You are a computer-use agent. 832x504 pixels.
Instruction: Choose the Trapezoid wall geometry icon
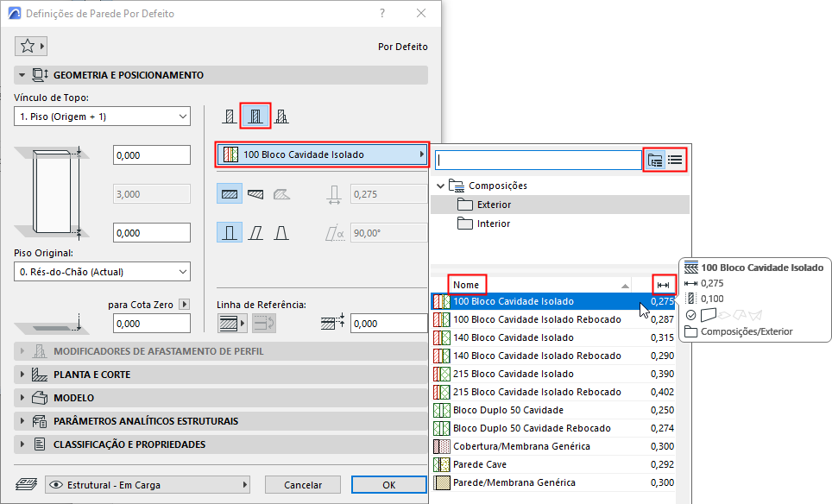(x=255, y=194)
